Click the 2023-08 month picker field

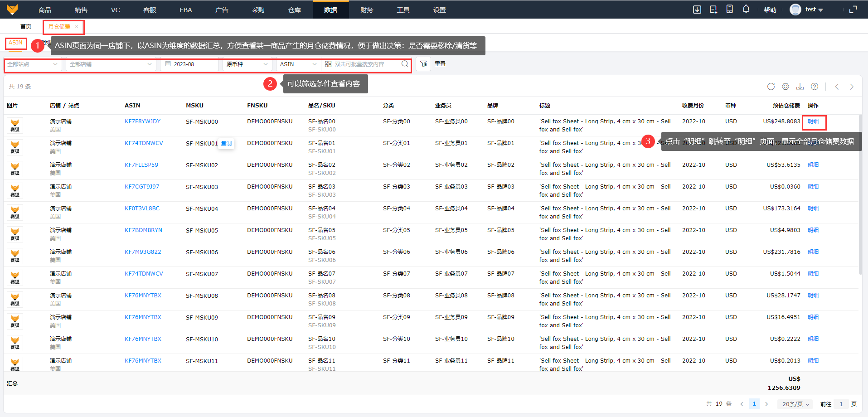click(x=189, y=64)
